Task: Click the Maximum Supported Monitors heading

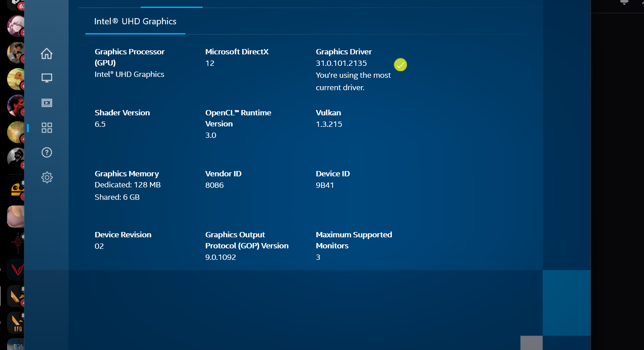Action: (x=354, y=240)
